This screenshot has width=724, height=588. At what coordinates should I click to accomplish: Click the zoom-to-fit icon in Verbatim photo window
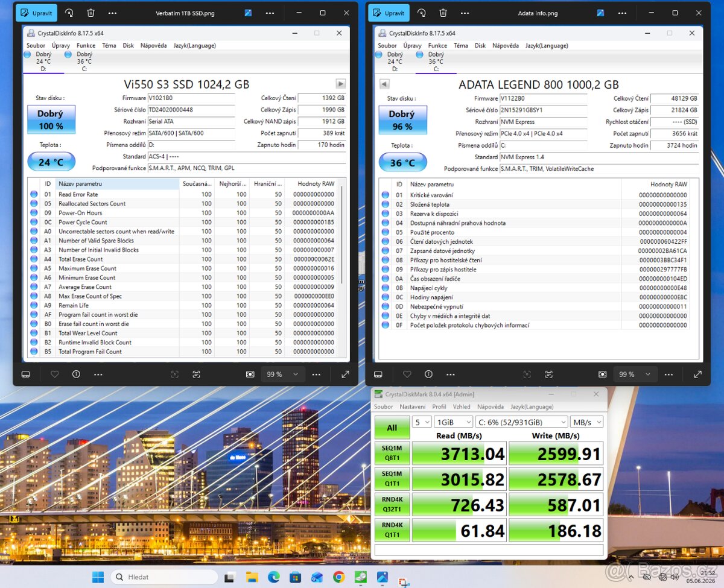(x=250, y=375)
